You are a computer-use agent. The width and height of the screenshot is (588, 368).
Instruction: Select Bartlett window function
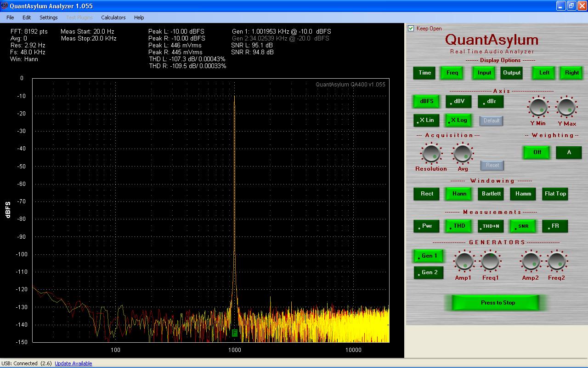491,194
